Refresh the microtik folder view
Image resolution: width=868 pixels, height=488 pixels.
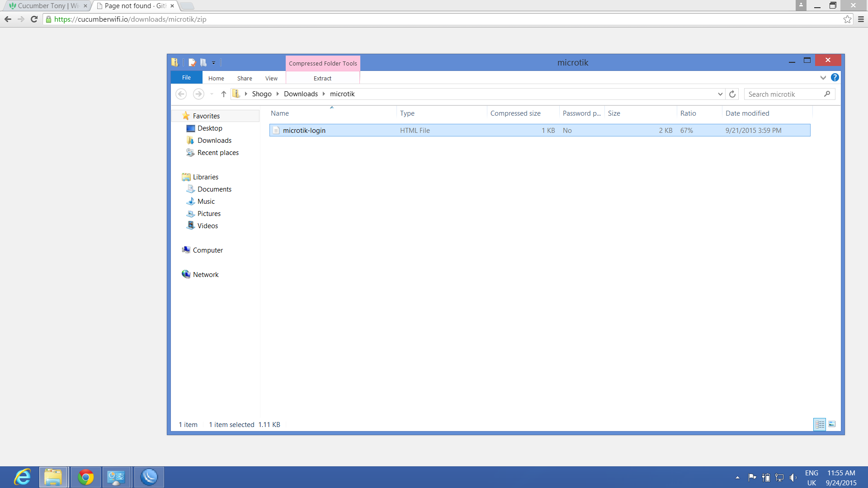click(732, 94)
